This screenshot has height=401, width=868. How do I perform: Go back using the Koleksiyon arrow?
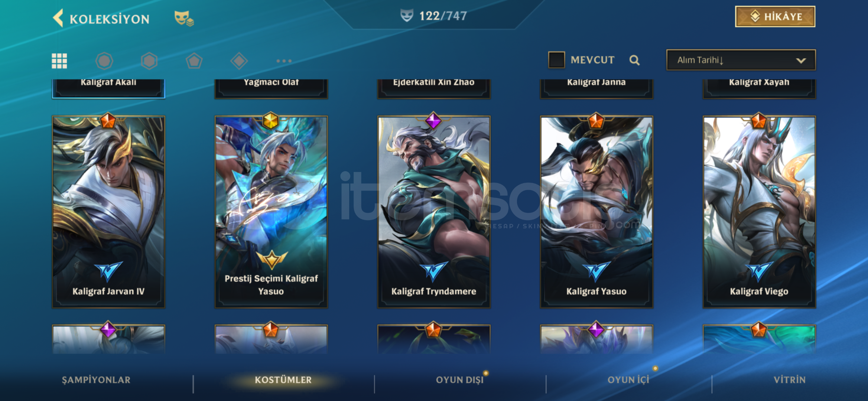[x=58, y=18]
